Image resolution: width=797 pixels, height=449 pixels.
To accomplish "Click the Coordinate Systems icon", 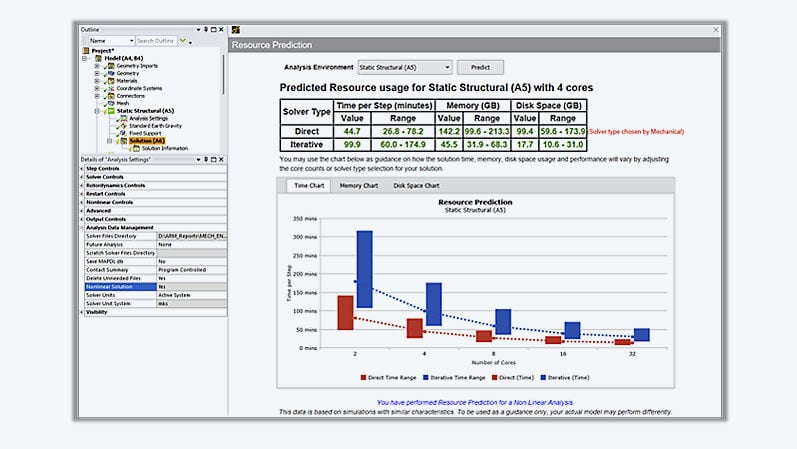I will click(110, 88).
